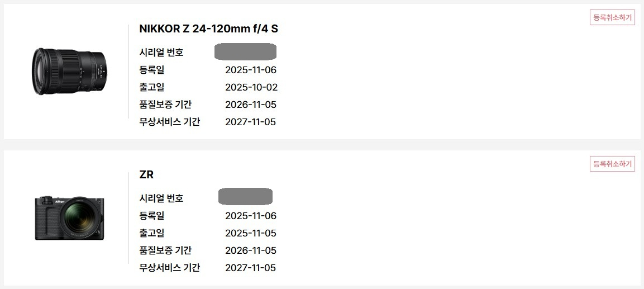
Task: Select the ZR product title
Action: 146,174
